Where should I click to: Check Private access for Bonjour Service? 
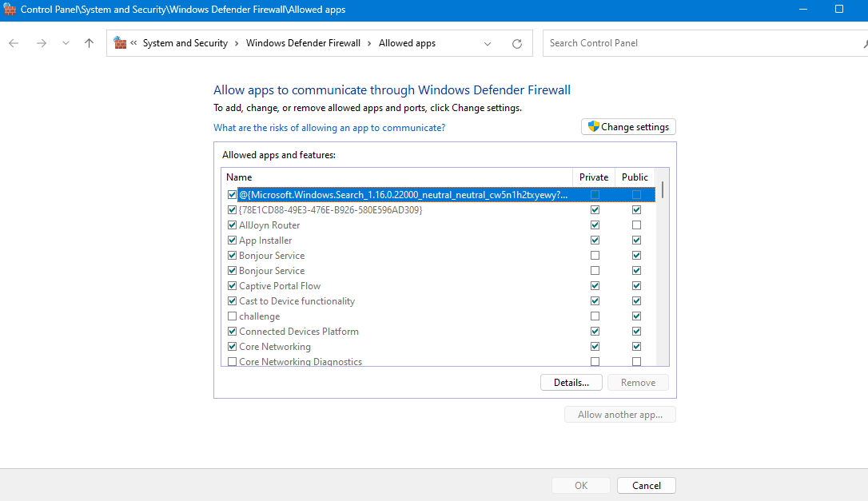(595, 255)
